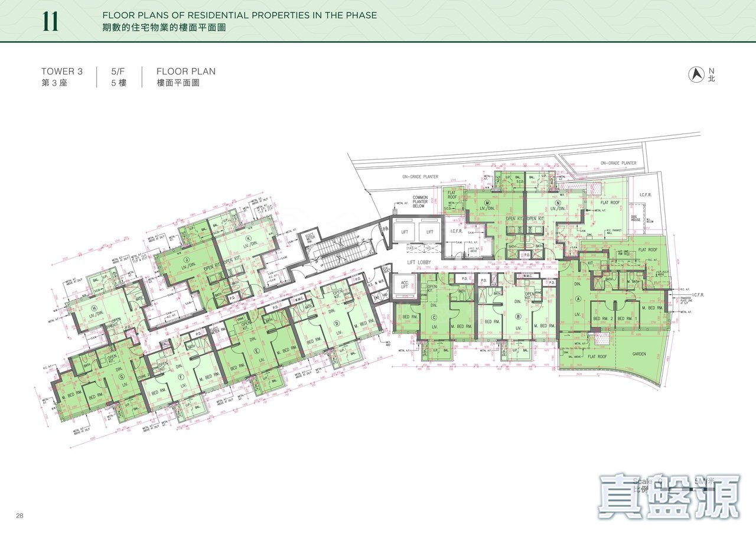Click the large section number 11
756x534 pixels.
pyautogui.click(x=50, y=21)
